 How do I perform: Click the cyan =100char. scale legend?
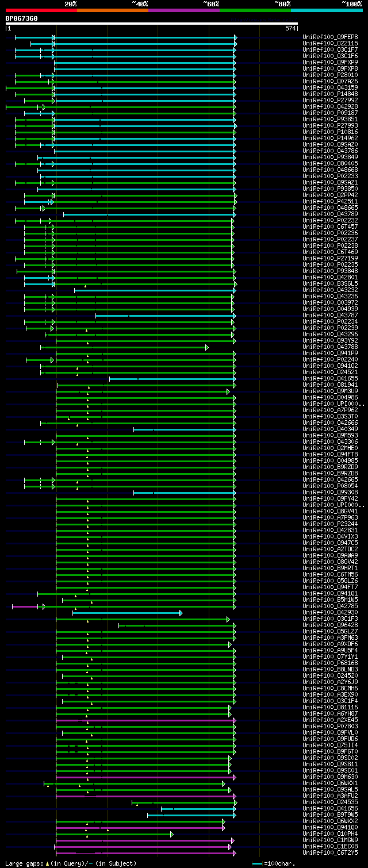click(274, 863)
